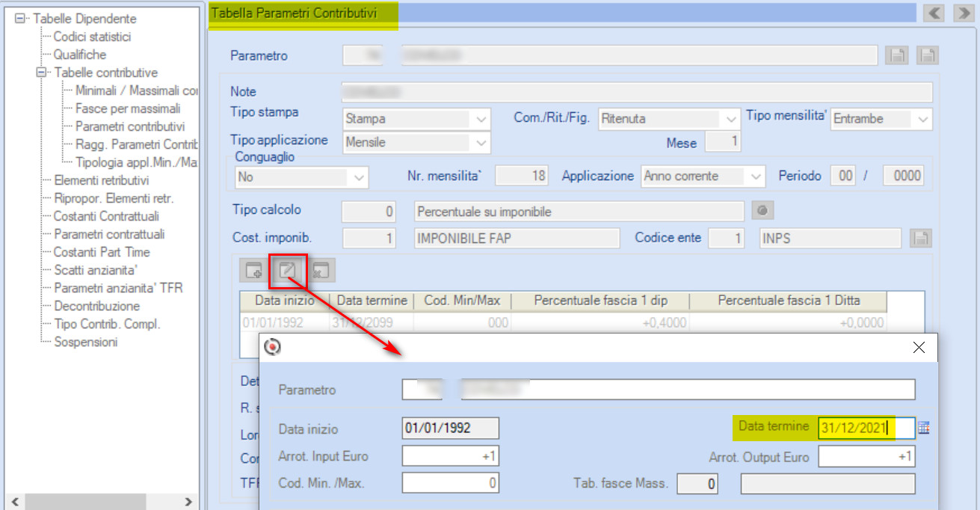Click the Data inizio field in dialog

(x=450, y=428)
